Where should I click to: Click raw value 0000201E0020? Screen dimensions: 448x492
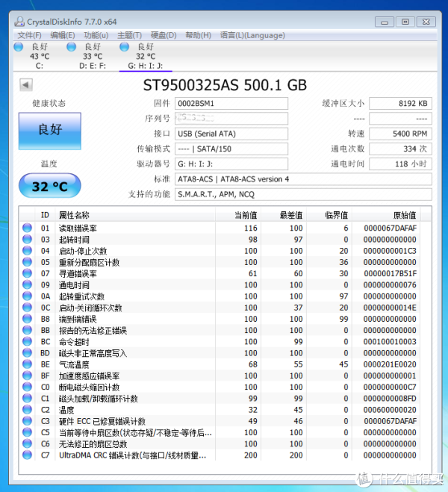click(390, 364)
